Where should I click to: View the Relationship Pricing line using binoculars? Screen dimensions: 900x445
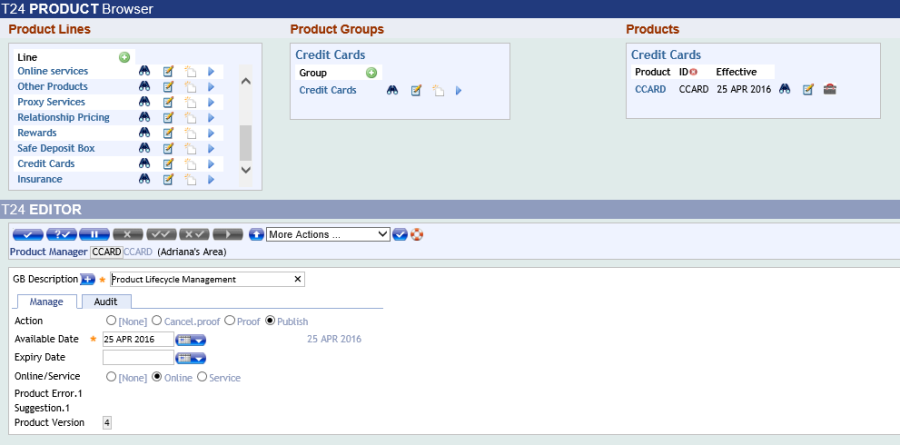[x=145, y=117]
